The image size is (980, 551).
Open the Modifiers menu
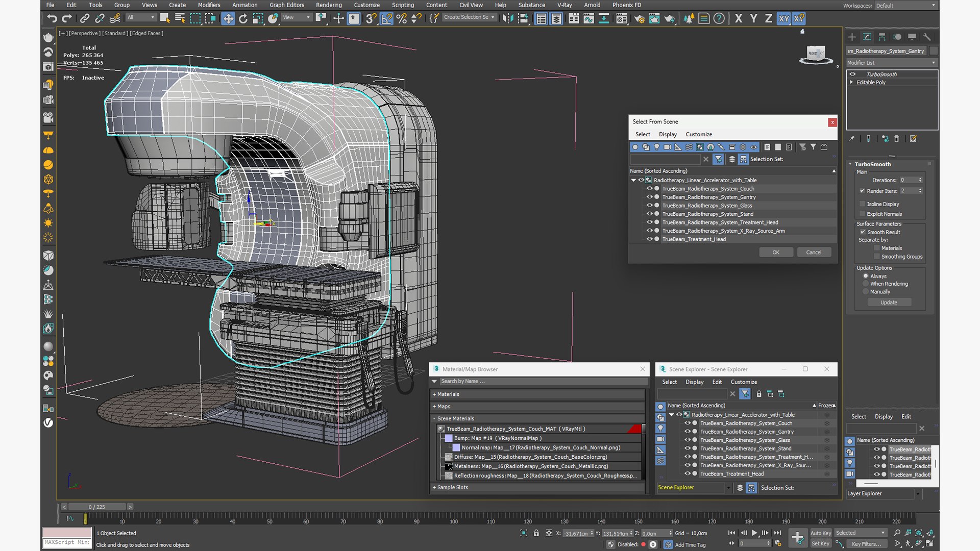(x=209, y=5)
